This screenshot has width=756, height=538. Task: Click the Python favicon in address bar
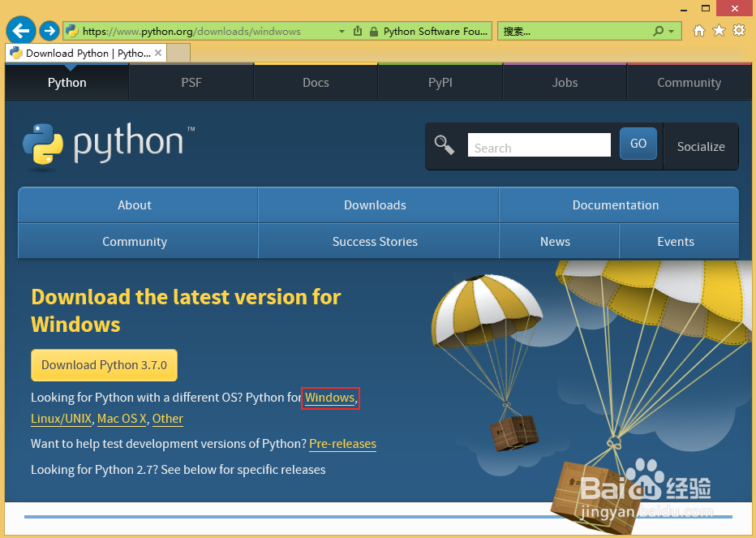tap(72, 32)
